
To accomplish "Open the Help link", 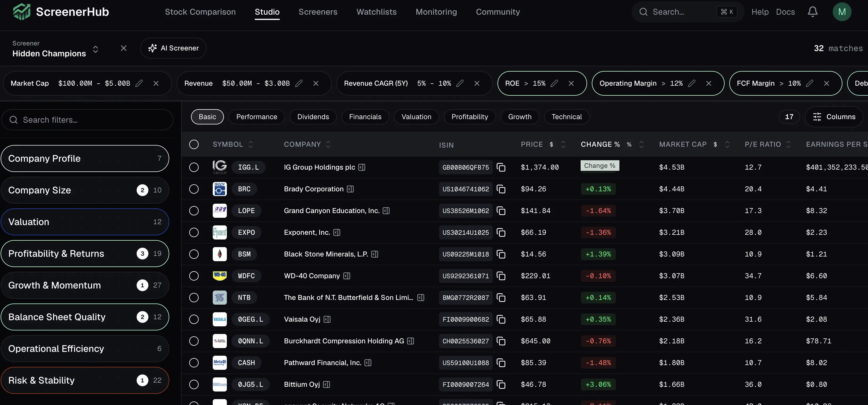I will [760, 12].
